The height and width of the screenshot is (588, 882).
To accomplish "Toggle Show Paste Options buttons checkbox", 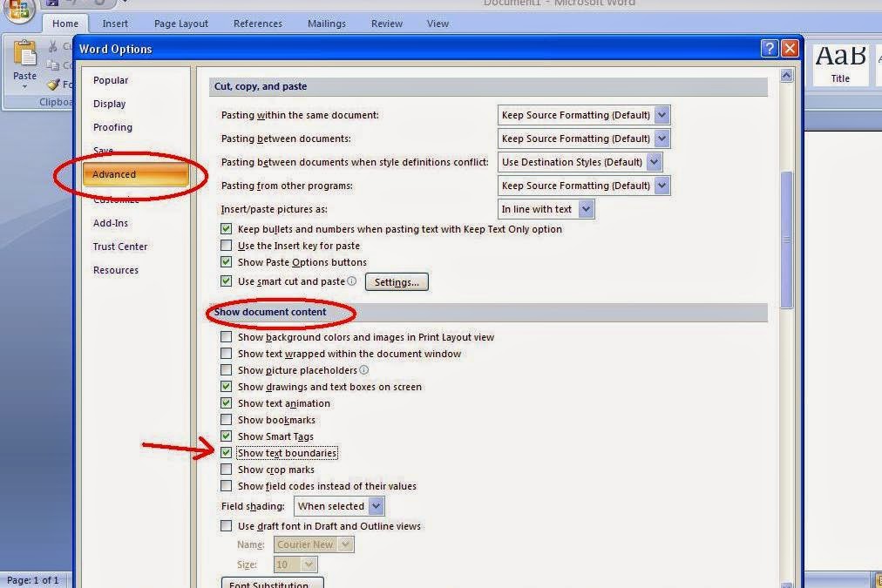I will tap(226, 262).
